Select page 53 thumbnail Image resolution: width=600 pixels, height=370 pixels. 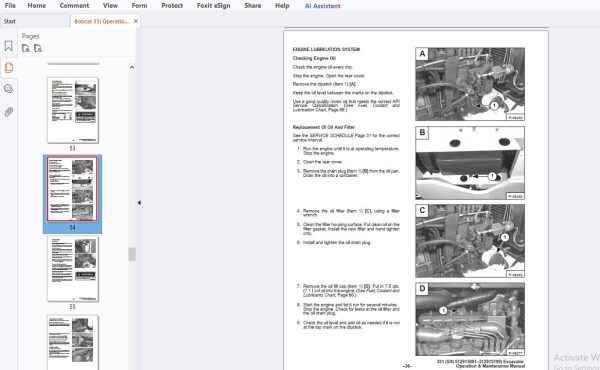[73, 111]
